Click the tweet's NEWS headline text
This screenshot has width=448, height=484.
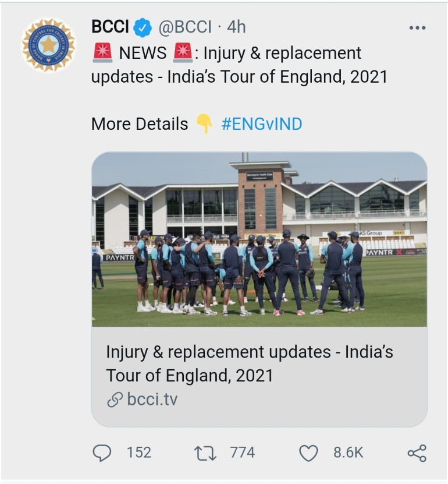point(239,65)
